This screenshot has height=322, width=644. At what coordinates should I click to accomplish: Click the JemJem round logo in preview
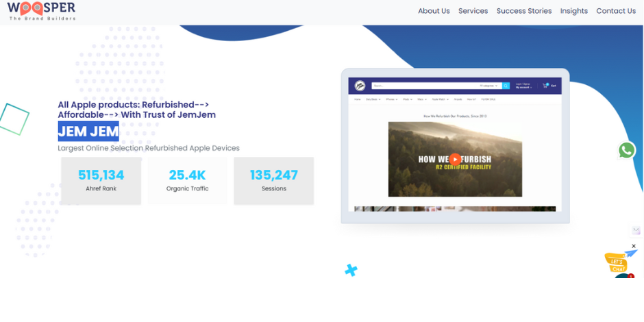[360, 86]
